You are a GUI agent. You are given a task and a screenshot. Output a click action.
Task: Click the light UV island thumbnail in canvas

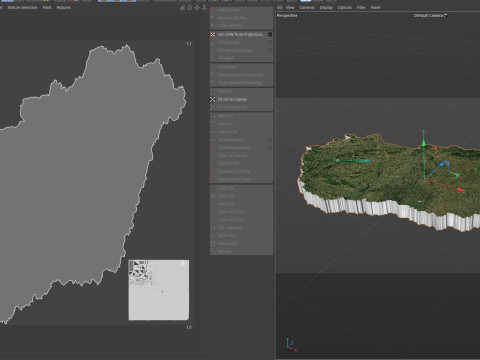[159, 290]
